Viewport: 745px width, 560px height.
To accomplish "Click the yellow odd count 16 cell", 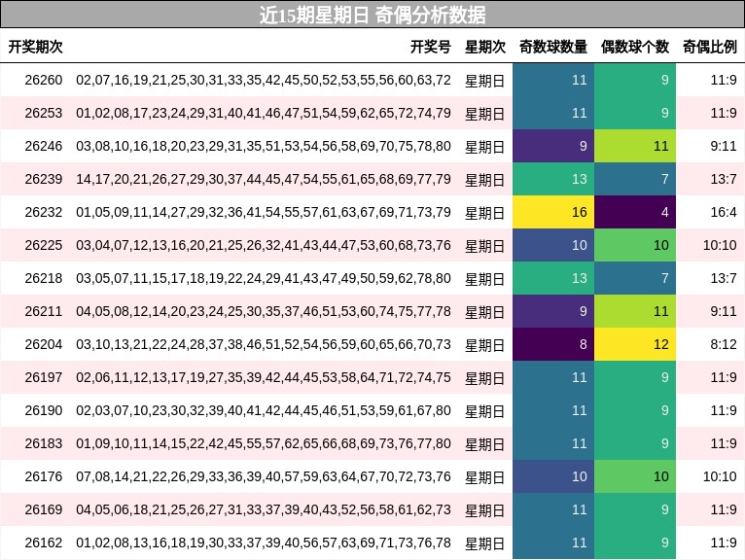I will tap(553, 212).
